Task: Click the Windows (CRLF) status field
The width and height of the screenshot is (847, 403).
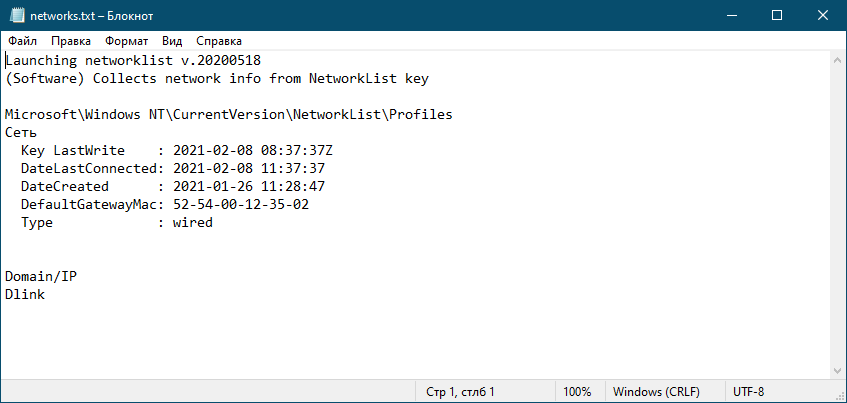Action: pos(656,392)
